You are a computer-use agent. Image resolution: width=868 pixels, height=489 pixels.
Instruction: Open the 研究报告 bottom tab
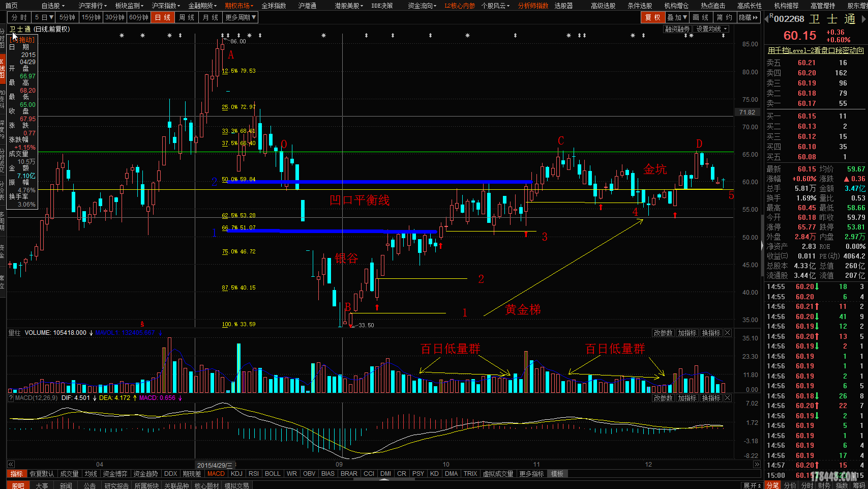click(x=116, y=485)
